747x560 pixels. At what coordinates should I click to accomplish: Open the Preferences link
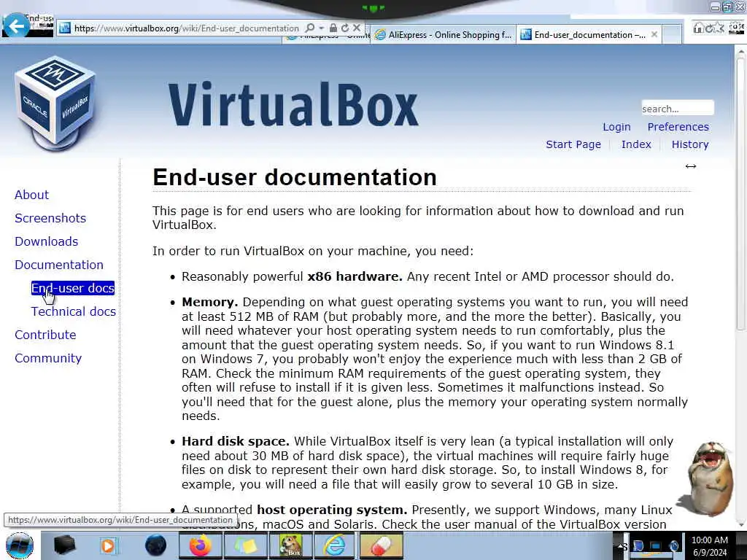[678, 127]
